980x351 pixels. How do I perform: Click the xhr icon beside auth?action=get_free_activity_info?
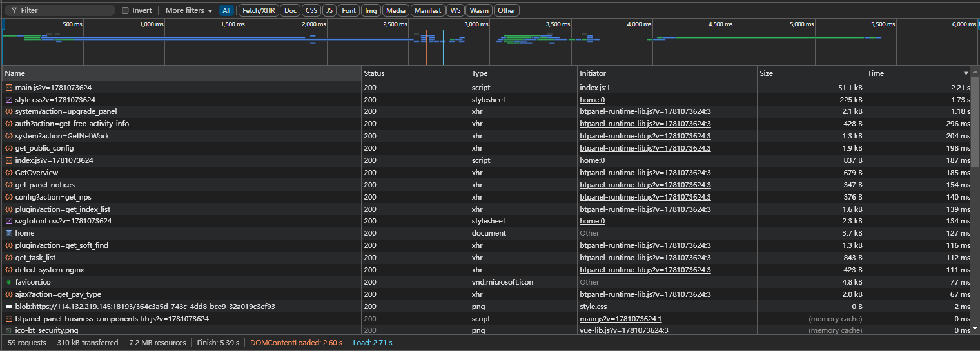click(x=9, y=124)
